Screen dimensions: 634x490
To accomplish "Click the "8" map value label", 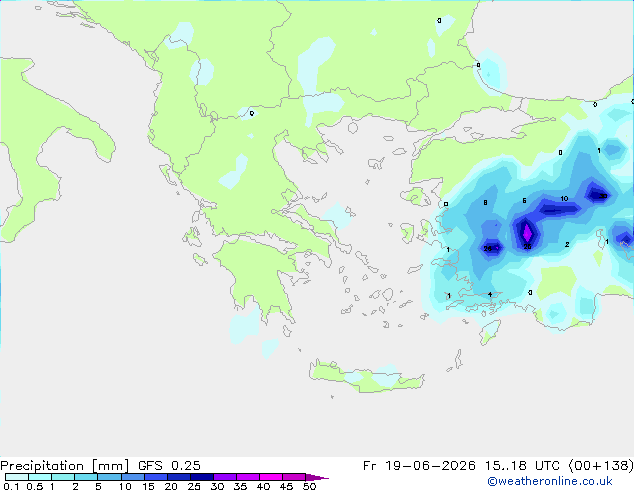I will click(x=485, y=203).
